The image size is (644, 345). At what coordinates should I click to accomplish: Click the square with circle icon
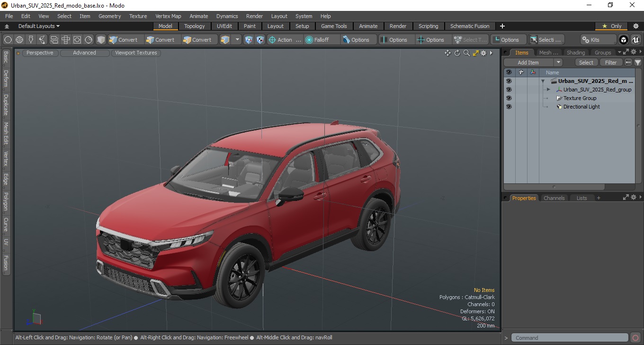pos(77,40)
